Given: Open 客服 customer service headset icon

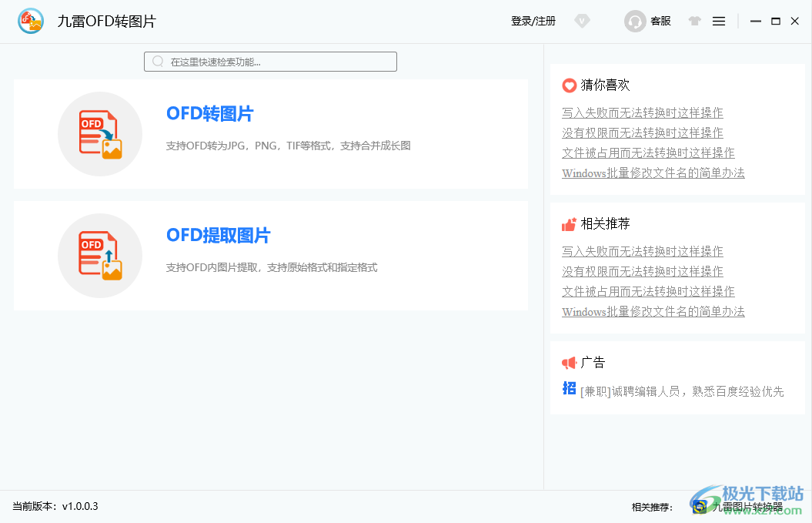Looking at the screenshot, I should click(635, 22).
